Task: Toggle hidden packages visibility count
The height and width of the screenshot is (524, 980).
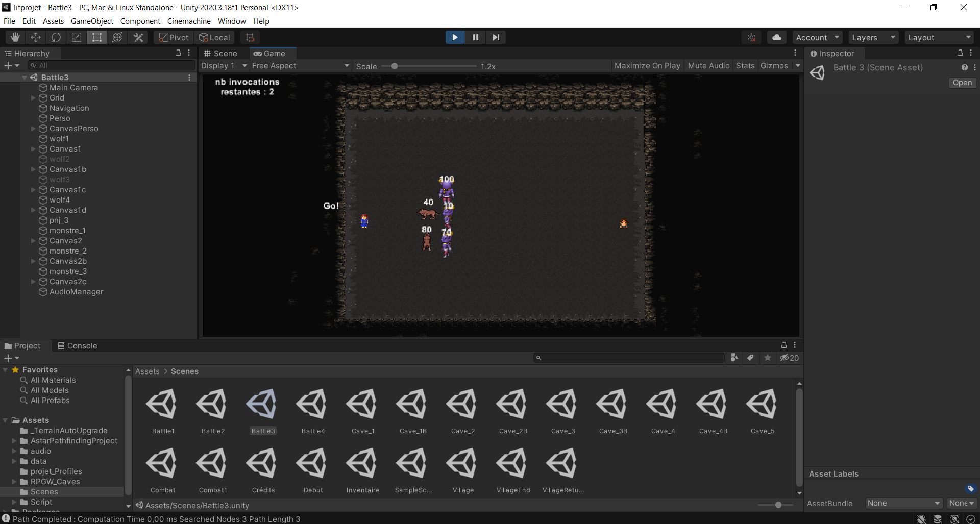Action: [789, 358]
